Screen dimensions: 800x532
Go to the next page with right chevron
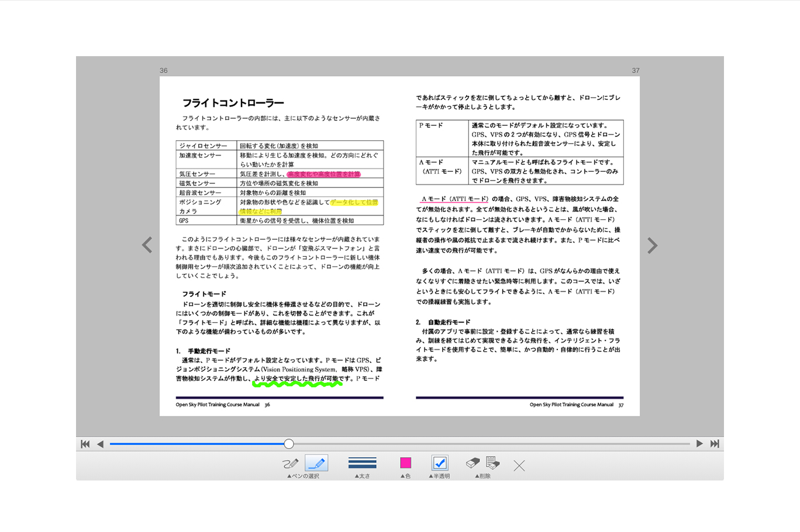coord(652,246)
